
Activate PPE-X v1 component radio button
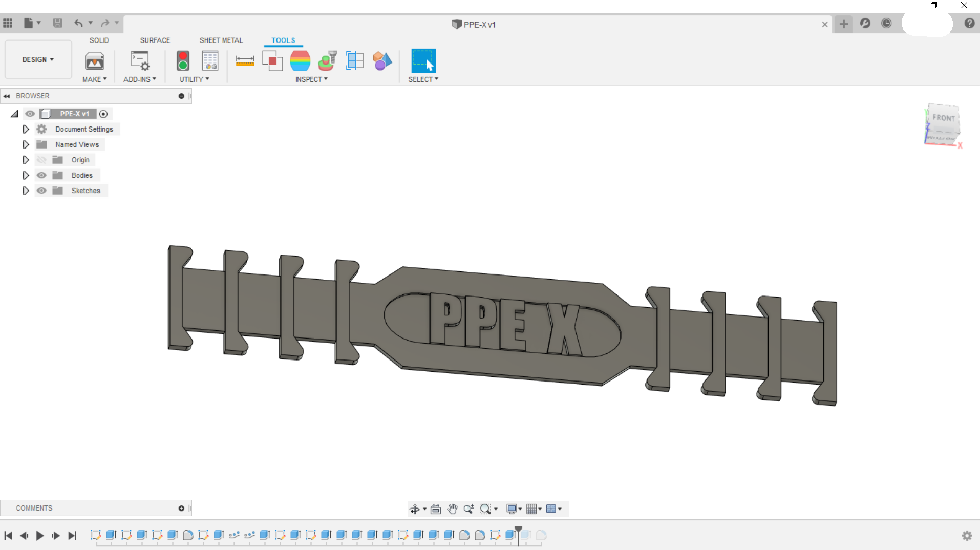click(103, 114)
